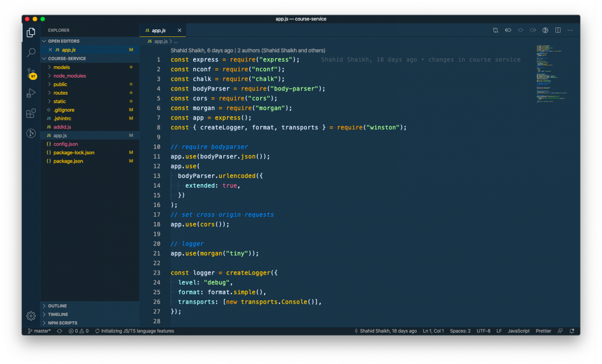This screenshot has width=602, height=364.
Task: Open the Search icon in the Activity Bar
Action: tap(31, 53)
